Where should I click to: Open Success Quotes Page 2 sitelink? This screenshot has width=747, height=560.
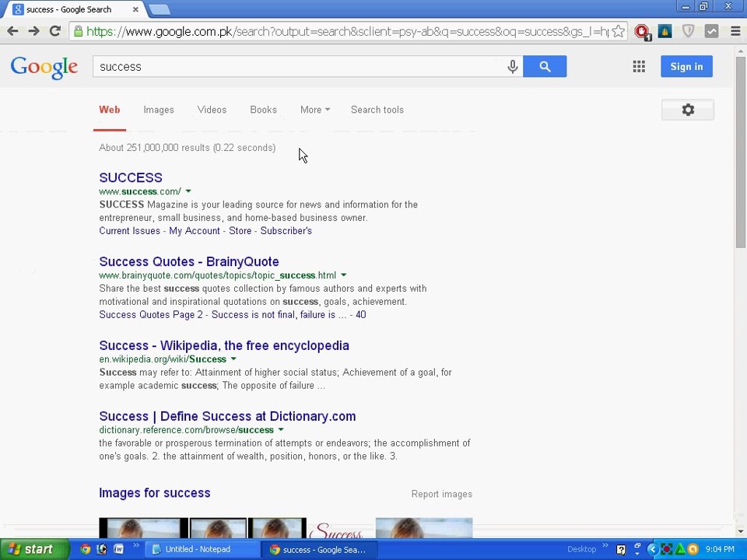click(151, 315)
